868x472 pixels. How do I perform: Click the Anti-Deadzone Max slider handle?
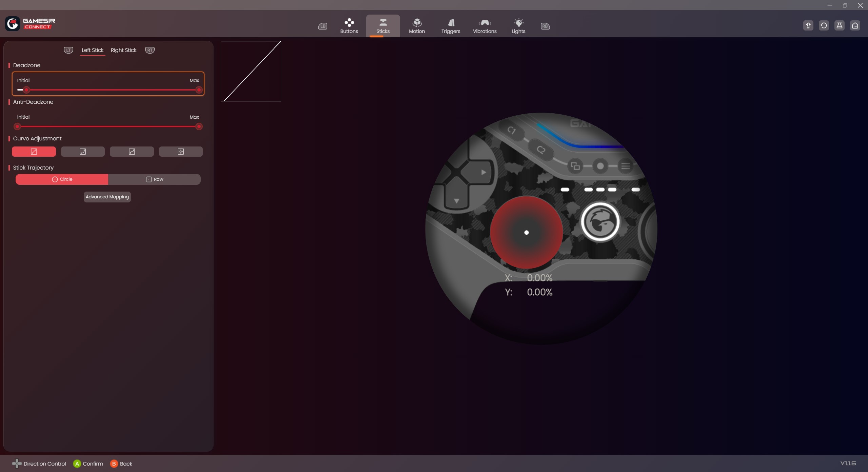(199, 126)
